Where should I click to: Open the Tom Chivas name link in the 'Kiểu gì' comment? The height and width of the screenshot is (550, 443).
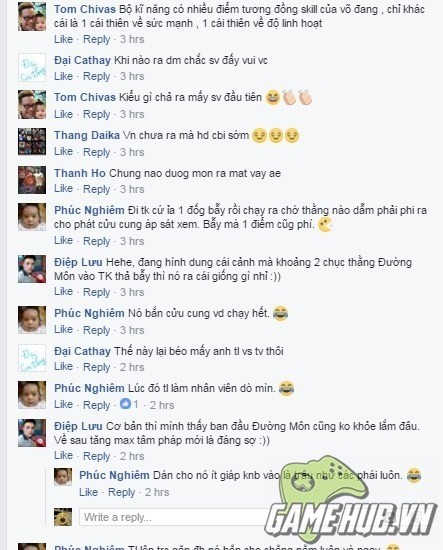[x=85, y=97]
